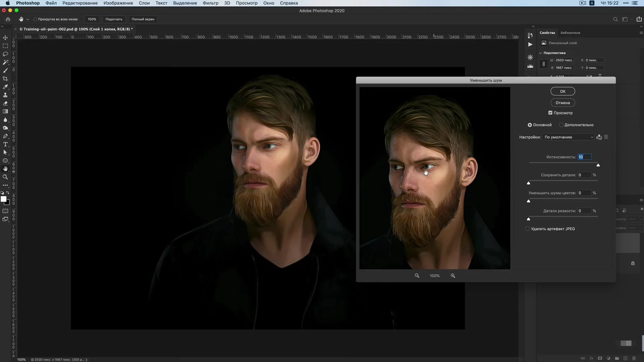Open the Файл menu
Image resolution: width=644 pixels, height=362 pixels.
tap(51, 3)
